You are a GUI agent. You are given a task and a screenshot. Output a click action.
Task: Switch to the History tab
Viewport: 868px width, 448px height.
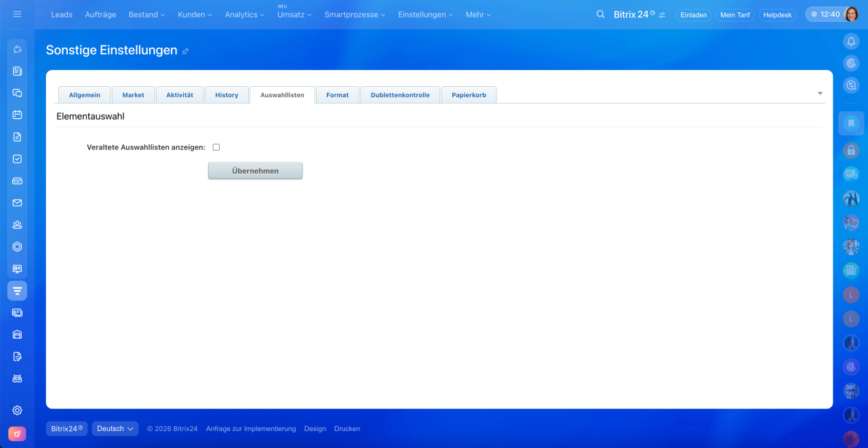[x=226, y=95]
